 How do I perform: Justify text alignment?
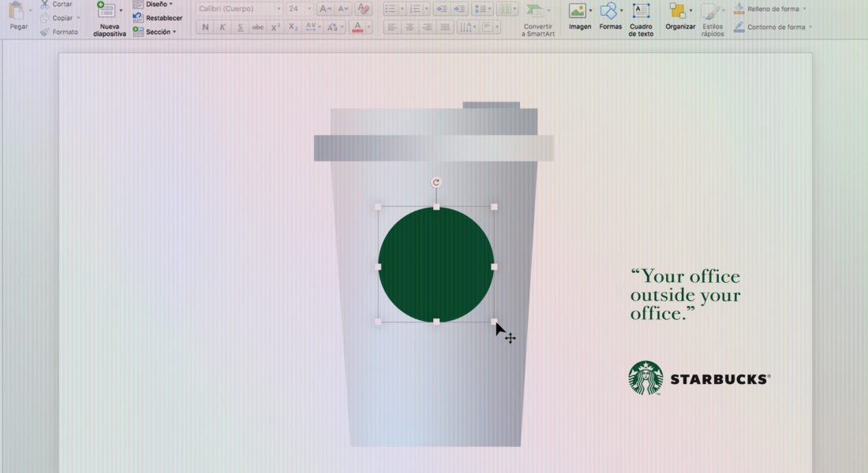tap(445, 27)
